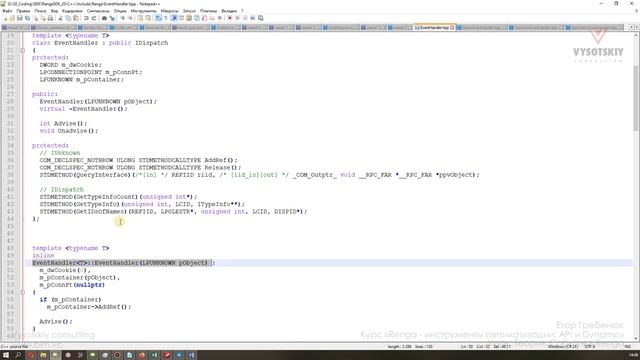Click the UTF-8 encoding status entry
The height and width of the screenshot is (360, 640).
[590, 347]
